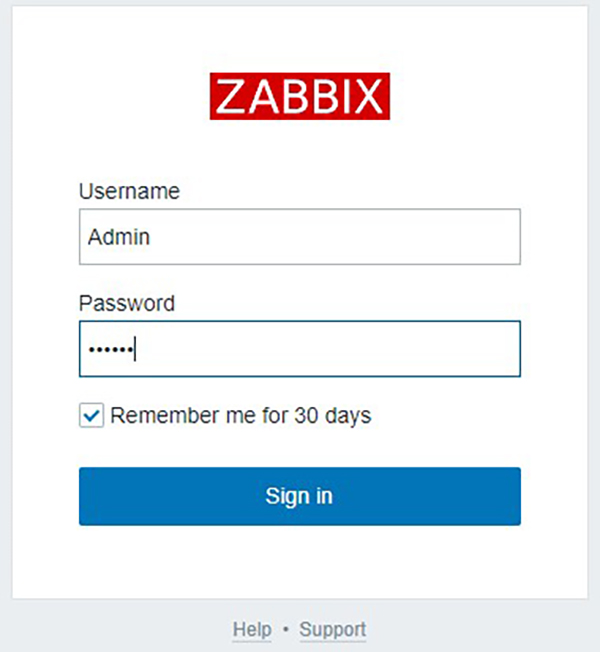Click the 'Sign in' text on blue button
This screenshot has width=600, height=652.
(299, 496)
